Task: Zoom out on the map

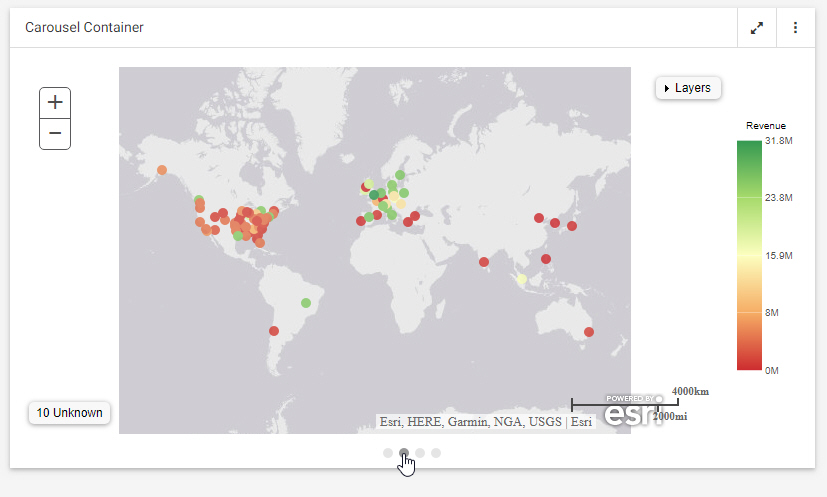Action: (x=55, y=133)
